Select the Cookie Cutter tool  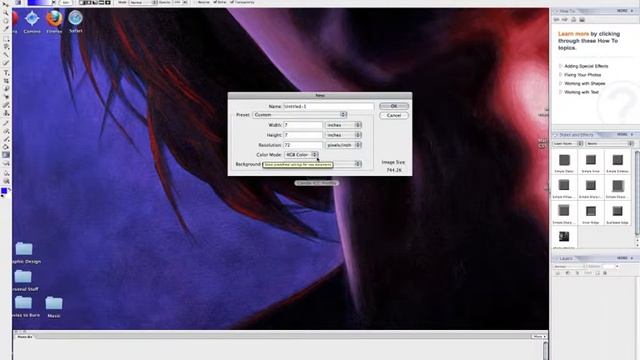[x=6, y=89]
